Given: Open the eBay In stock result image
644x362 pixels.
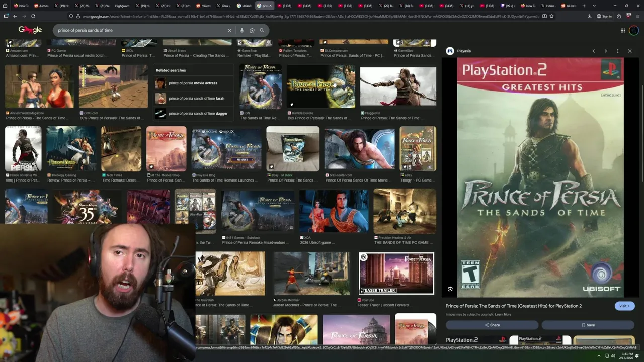Looking at the screenshot, I should 293,149.
